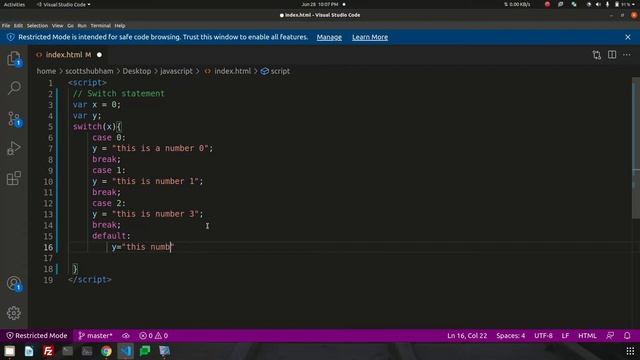640x360 pixels.
Task: Open the Search view in activity bar
Action: pyautogui.click(x=14, y=88)
